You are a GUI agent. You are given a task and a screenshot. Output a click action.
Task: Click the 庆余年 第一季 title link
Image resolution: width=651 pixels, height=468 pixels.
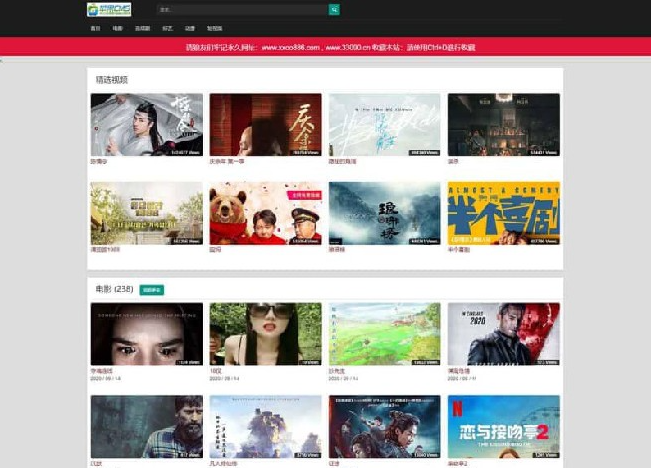coord(227,161)
